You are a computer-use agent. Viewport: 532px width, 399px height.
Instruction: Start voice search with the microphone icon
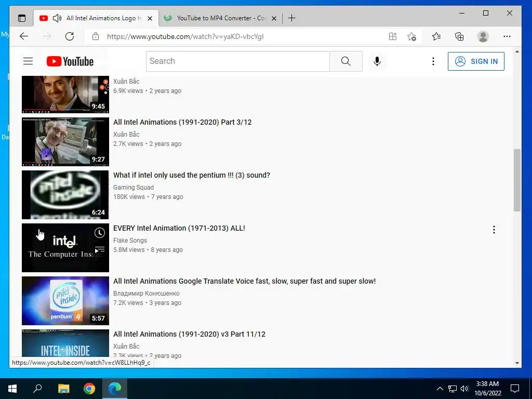click(377, 61)
